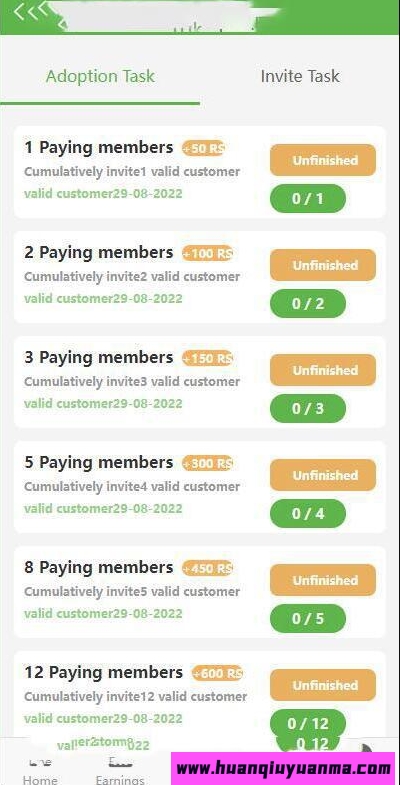400x785 pixels.
Task: Click Unfinished button for 12 Paying members
Action: 323,685
